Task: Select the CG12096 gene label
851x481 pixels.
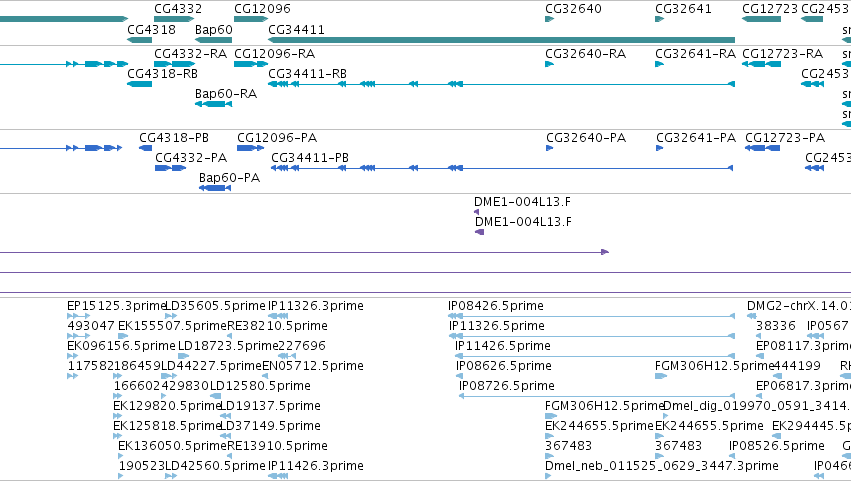Action: (x=262, y=9)
